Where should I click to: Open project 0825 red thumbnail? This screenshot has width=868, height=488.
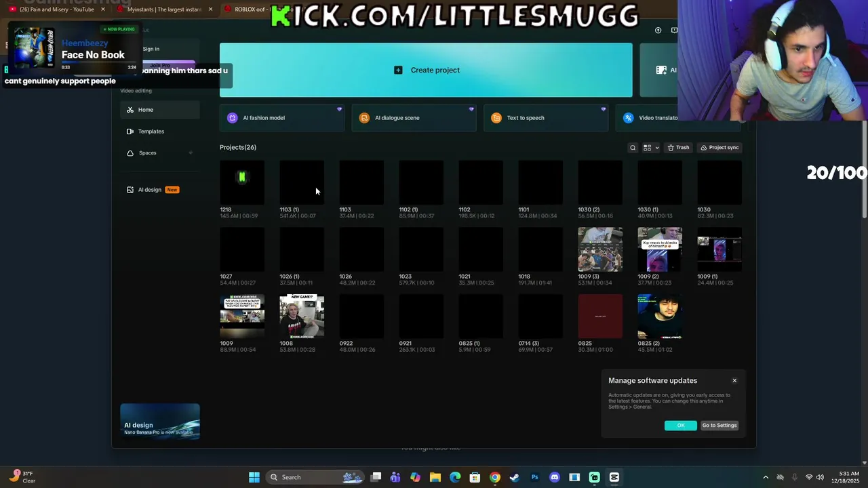point(600,317)
